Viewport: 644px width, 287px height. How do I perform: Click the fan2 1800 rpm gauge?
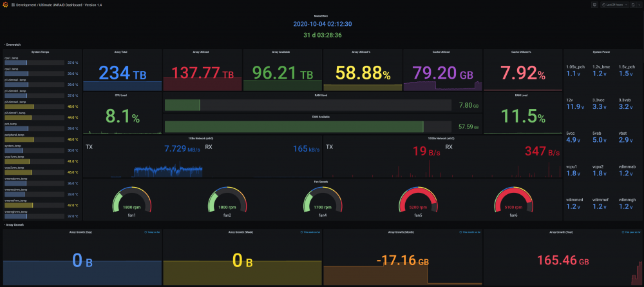click(x=227, y=201)
